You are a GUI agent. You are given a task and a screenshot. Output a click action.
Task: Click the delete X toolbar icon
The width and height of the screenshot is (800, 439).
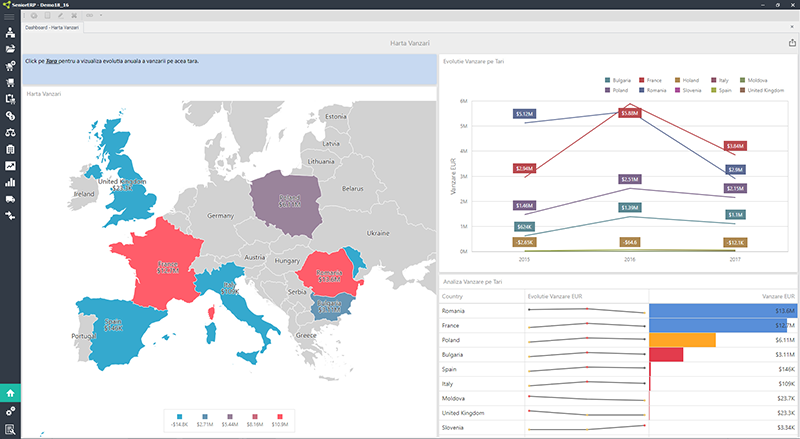click(74, 15)
